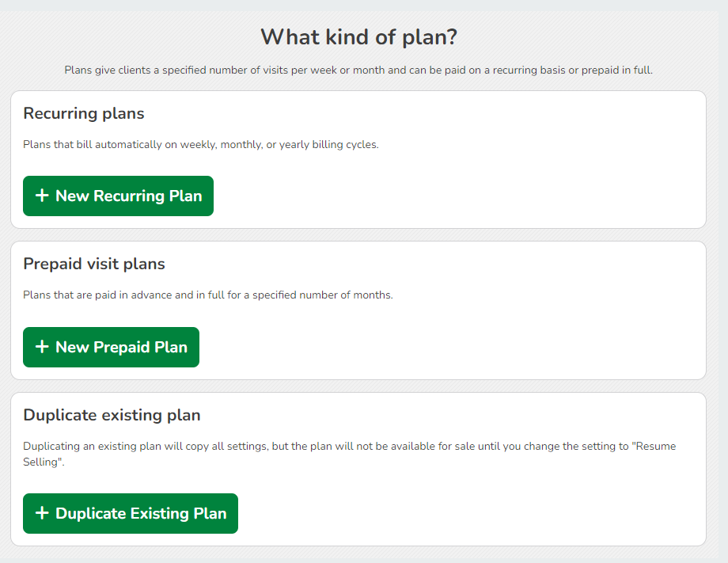728x563 pixels.
Task: Click the plus icon on New Prepaid Plan
Action: coord(42,347)
